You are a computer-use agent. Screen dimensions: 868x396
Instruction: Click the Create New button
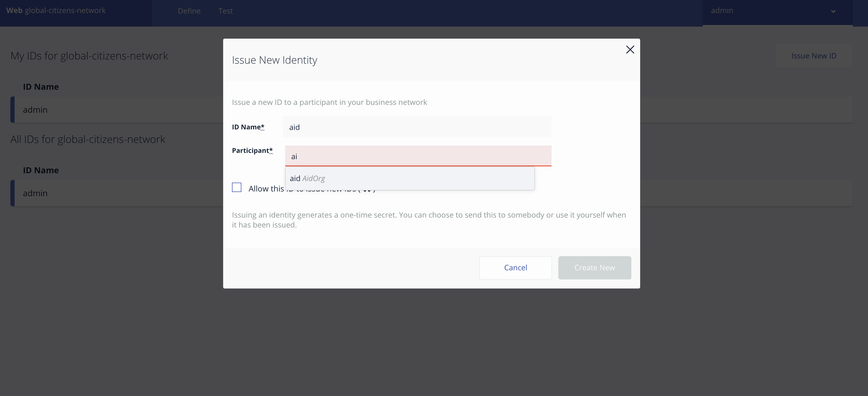point(594,267)
